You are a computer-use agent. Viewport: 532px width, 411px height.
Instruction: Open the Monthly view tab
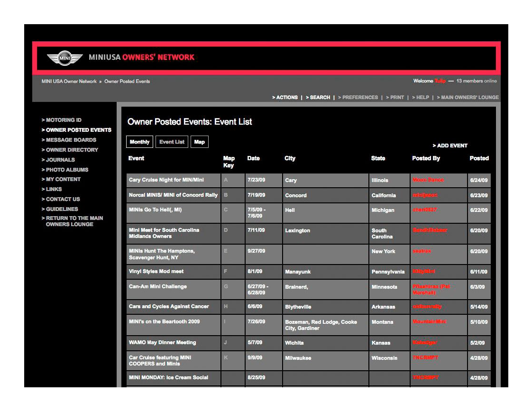coord(139,142)
